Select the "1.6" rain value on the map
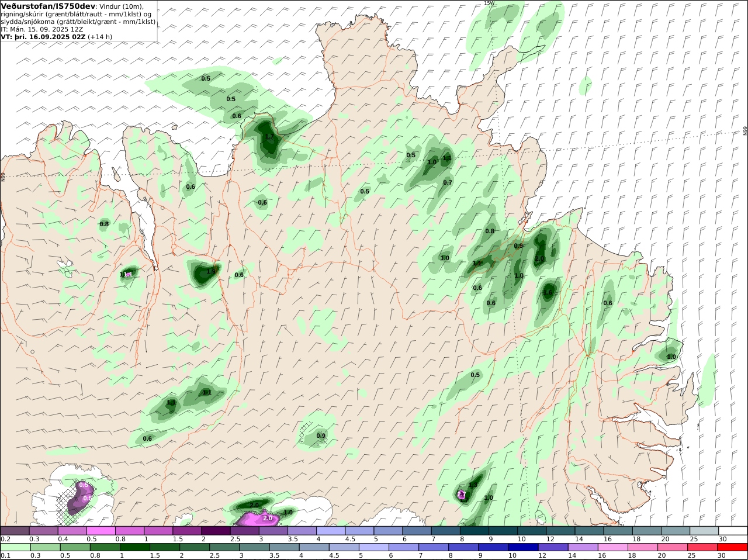Image resolution: width=748 pixels, height=560 pixels. [548, 293]
